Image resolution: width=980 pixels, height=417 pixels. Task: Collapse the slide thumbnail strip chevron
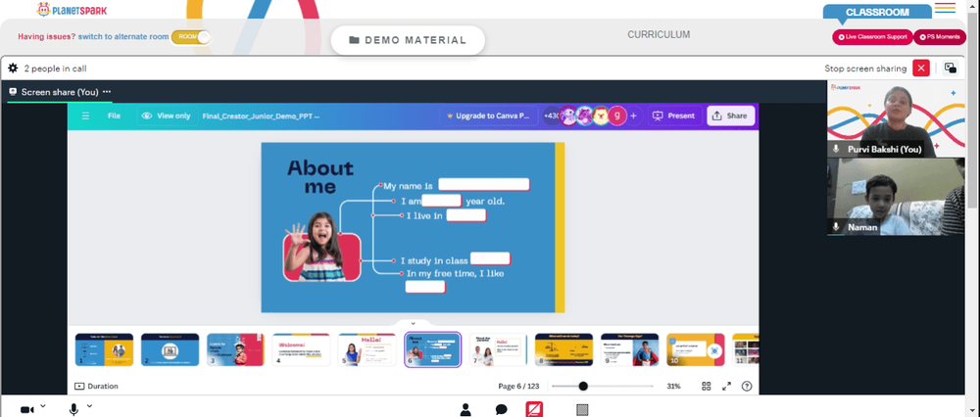click(x=414, y=324)
